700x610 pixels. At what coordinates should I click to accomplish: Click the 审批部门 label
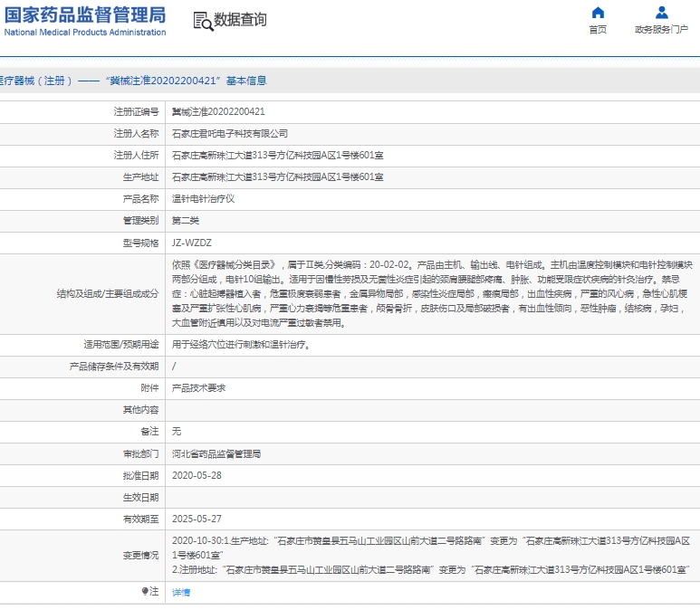[x=140, y=453]
